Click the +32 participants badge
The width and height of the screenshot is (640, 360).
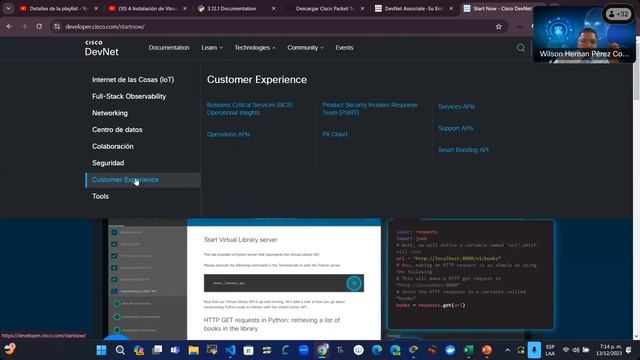(x=618, y=14)
